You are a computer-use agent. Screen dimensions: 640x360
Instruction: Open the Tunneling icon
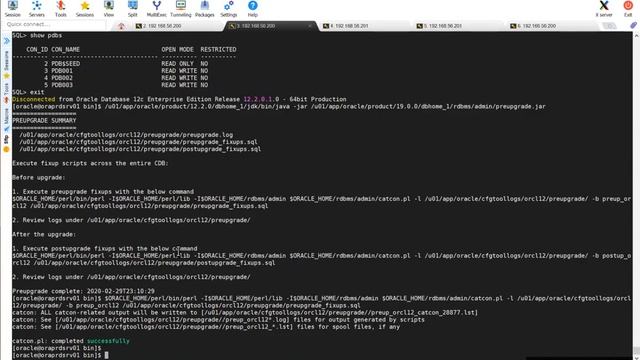click(181, 9)
